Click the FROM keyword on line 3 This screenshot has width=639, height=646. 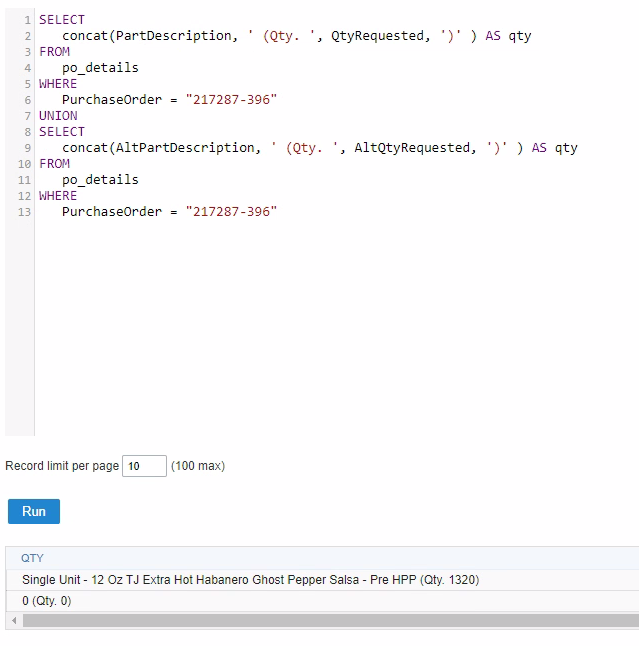[x=54, y=52]
